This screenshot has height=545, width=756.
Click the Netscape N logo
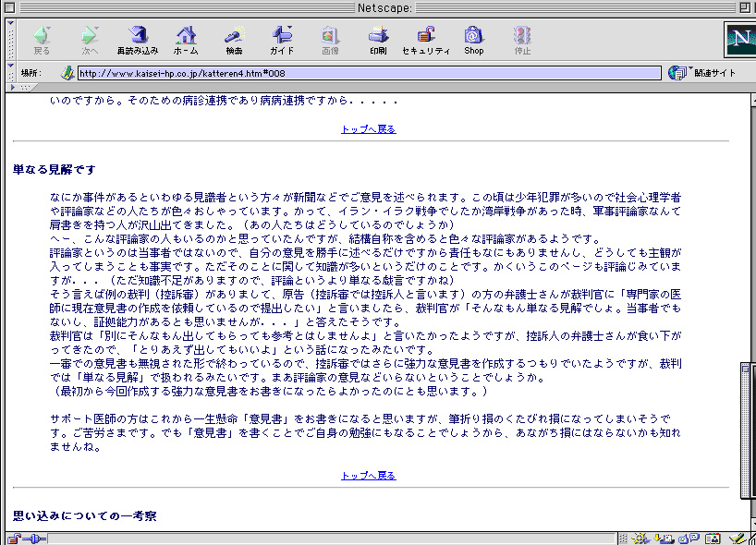[739, 40]
